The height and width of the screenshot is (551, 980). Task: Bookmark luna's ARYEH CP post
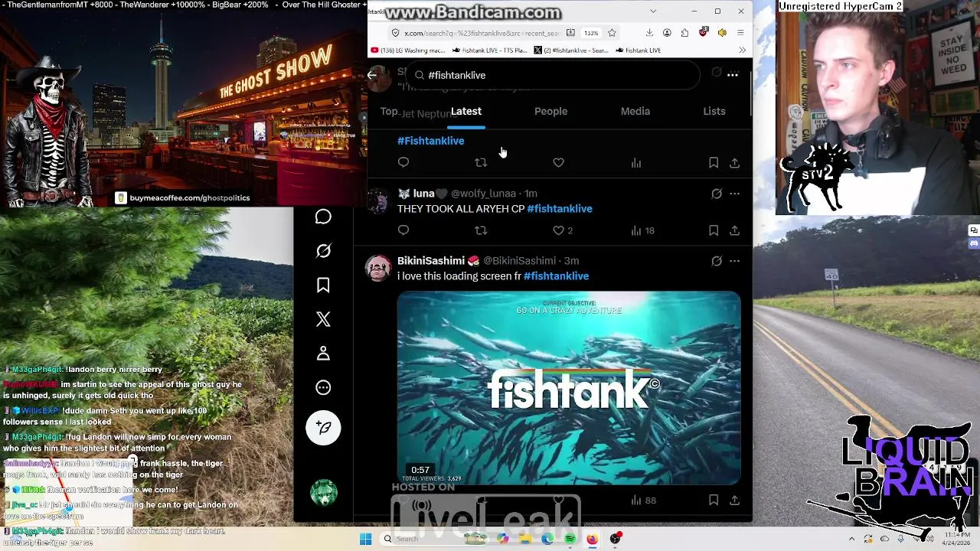coord(714,230)
